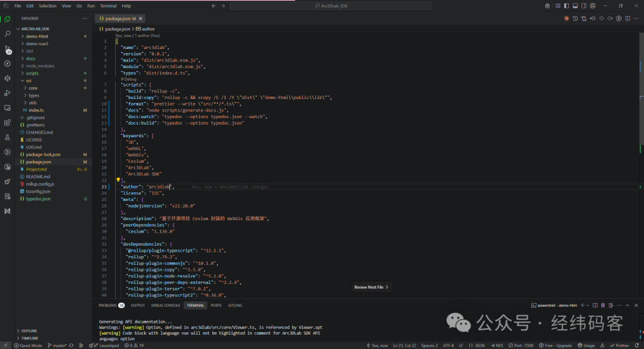Screen dimensions: 644x349
Task: Go back in navigation history
Action: tap(213, 6)
